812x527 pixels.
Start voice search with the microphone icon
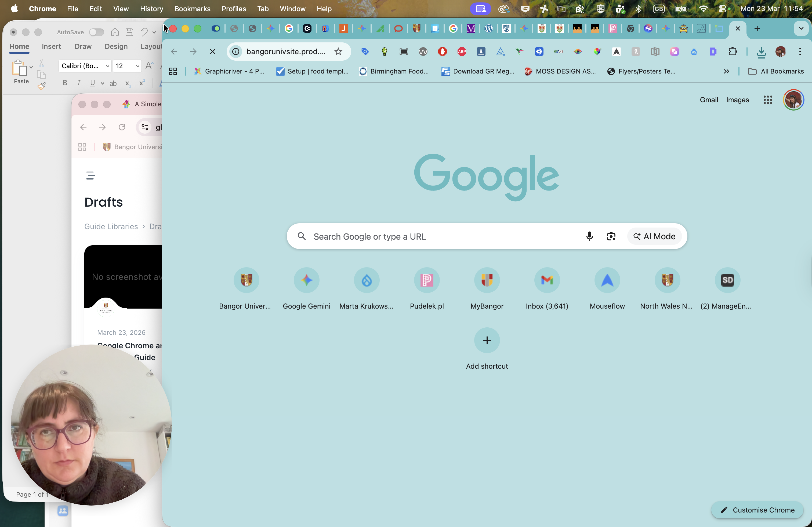(589, 236)
